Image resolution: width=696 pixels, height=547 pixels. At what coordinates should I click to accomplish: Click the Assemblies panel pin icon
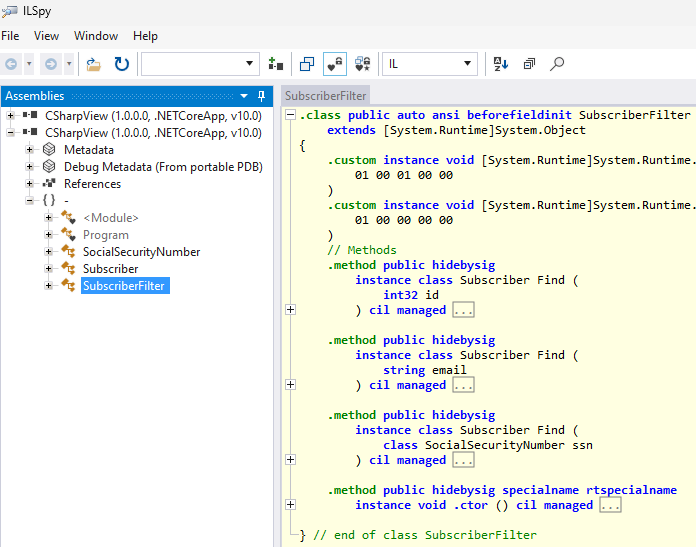coord(261,96)
